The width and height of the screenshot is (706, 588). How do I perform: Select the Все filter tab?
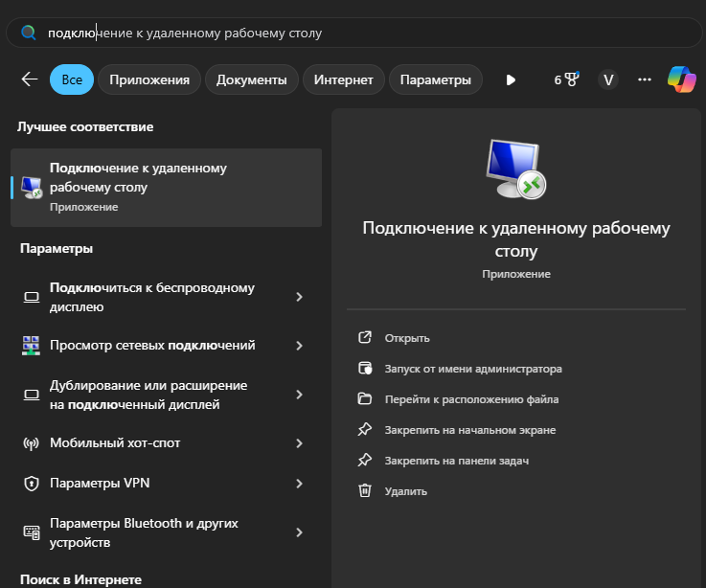pos(72,79)
